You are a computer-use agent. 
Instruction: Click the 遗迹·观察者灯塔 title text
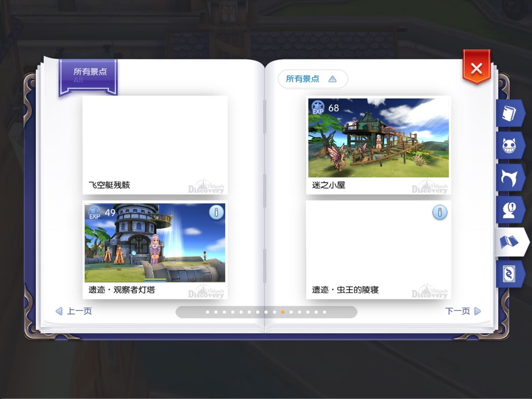pyautogui.click(x=122, y=290)
